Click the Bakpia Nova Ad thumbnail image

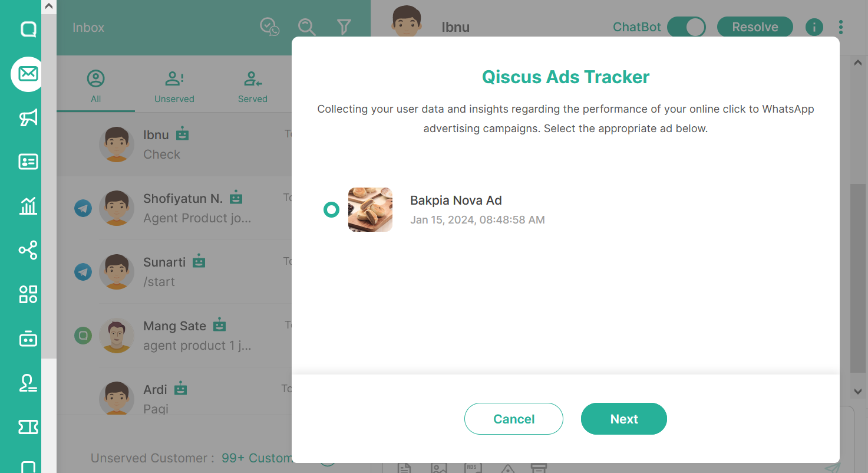pos(370,209)
